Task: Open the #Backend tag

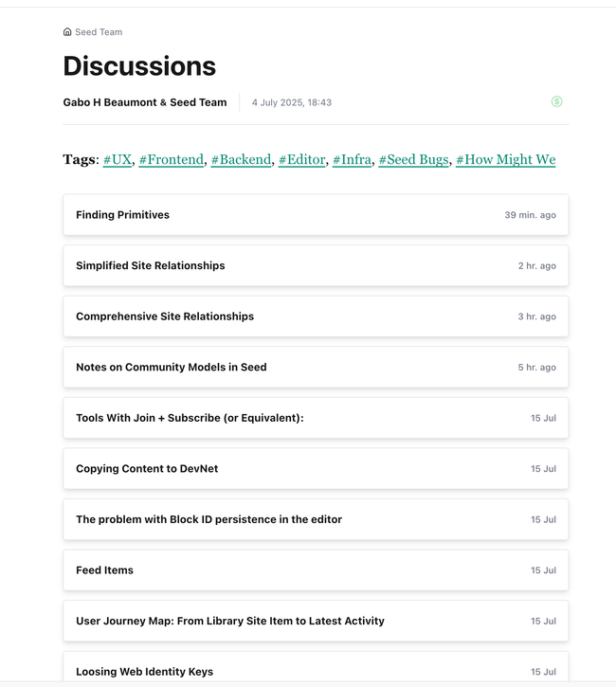Action: pyautogui.click(x=241, y=159)
